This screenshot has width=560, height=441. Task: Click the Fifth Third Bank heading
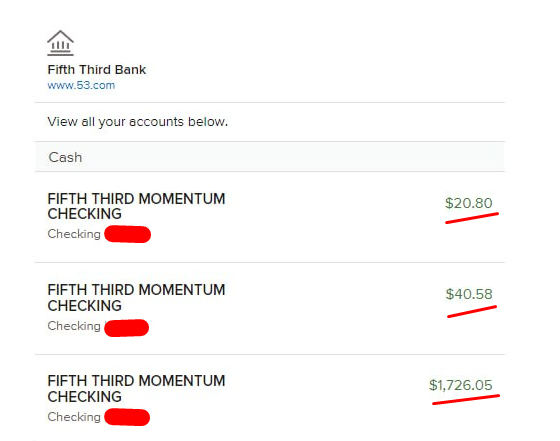[97, 70]
